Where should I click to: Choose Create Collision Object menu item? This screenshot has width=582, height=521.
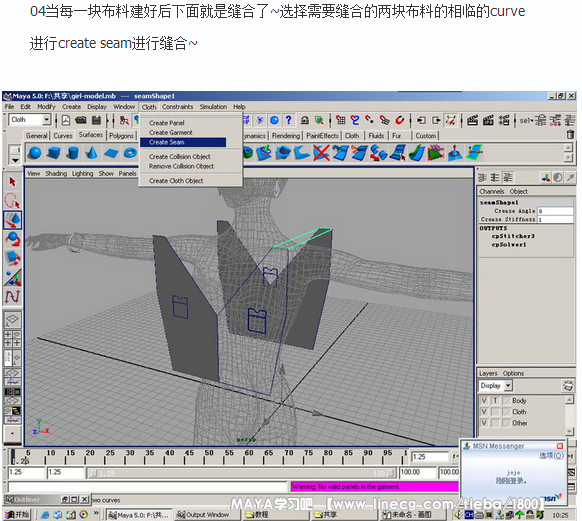(x=180, y=157)
